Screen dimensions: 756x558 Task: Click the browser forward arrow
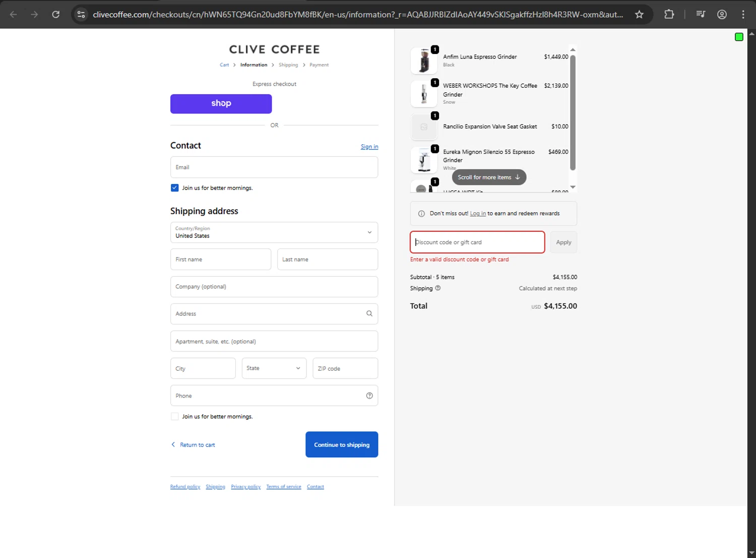pos(34,14)
